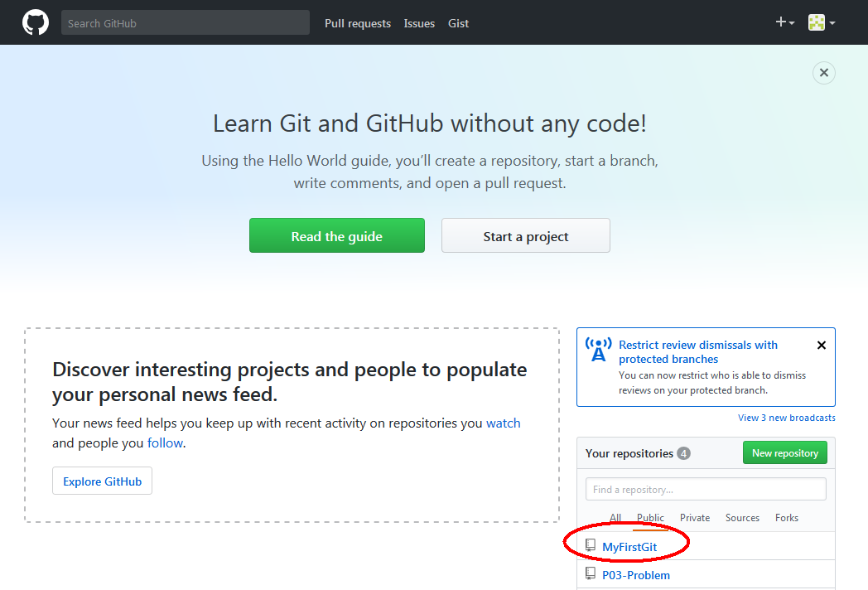Click the Find a repository filter box
The height and width of the screenshot is (590, 868).
coord(706,489)
